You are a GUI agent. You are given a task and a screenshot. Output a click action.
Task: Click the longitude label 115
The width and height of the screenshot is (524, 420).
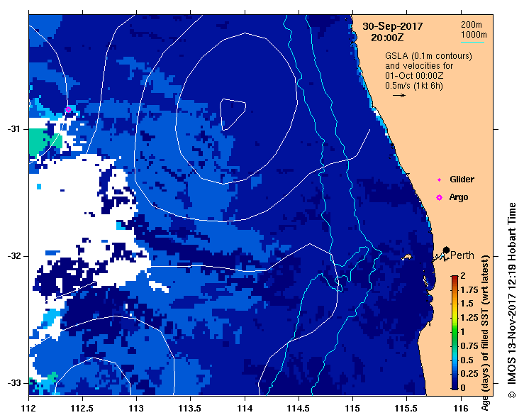[352, 409]
